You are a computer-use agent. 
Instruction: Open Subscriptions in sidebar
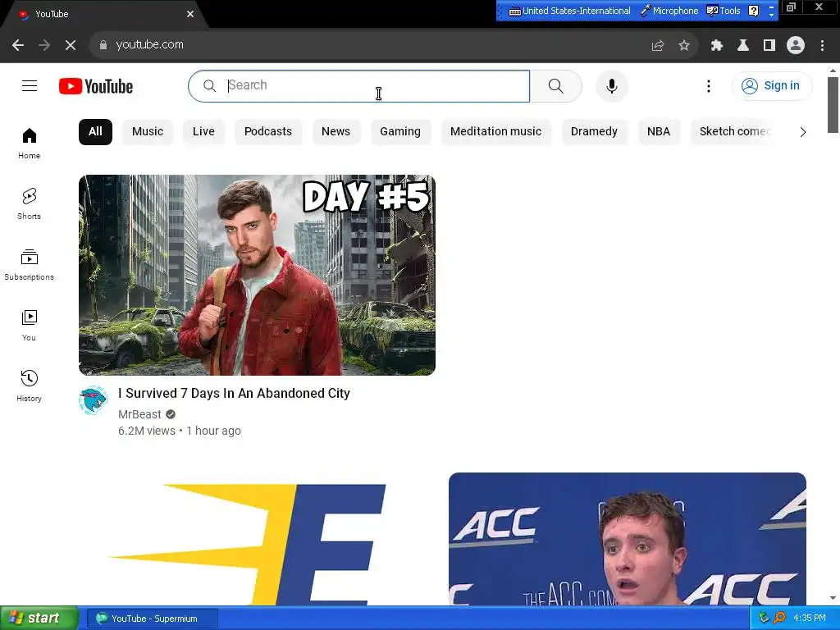[29, 265]
